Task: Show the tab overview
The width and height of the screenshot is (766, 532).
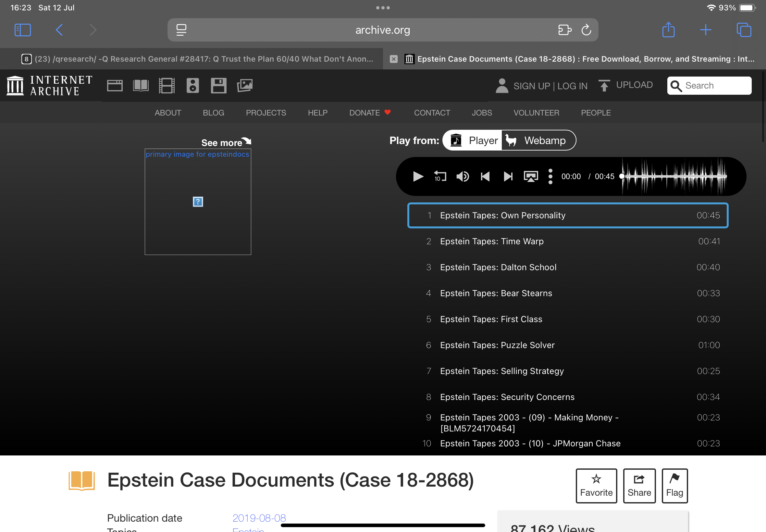Action: click(x=744, y=30)
